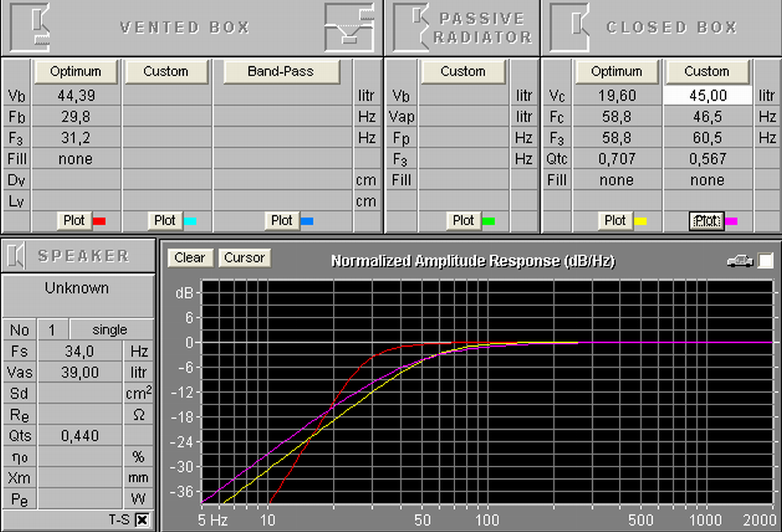Click closed custom Qtc value 0,567
The image size is (782, 532).
pyautogui.click(x=707, y=159)
